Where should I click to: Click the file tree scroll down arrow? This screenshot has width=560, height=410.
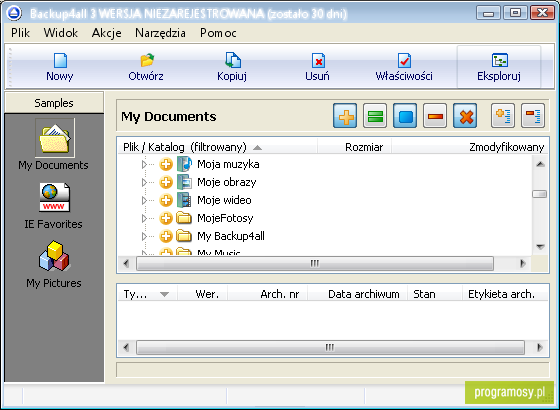coord(540,246)
